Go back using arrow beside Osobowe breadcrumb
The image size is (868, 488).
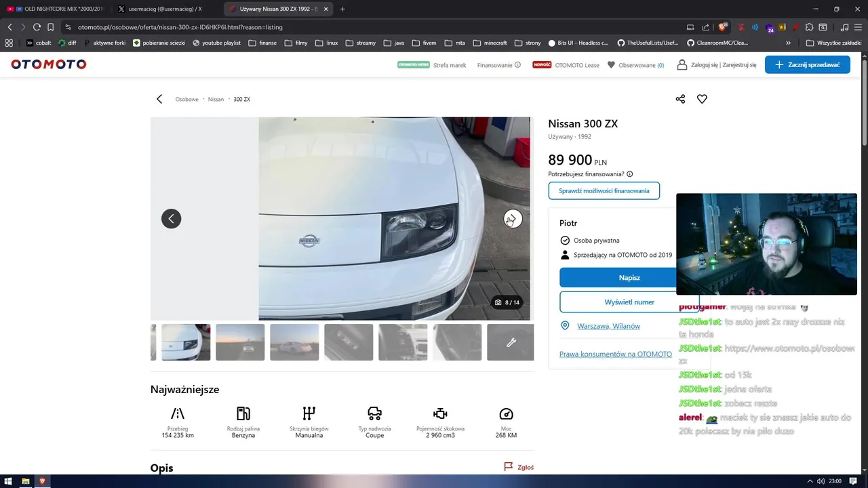pos(159,99)
